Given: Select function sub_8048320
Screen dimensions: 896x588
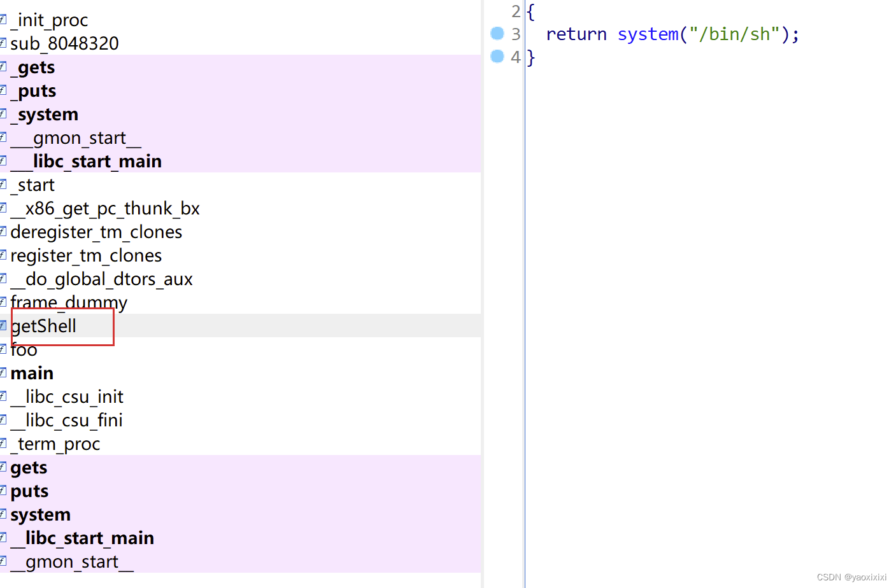Looking at the screenshot, I should click(x=64, y=43).
